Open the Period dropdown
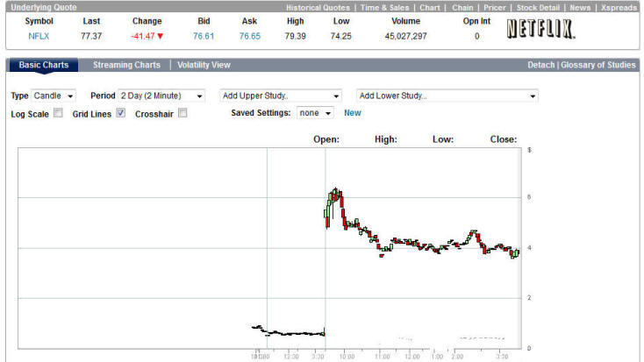This screenshot has width=644, height=362. tap(161, 96)
